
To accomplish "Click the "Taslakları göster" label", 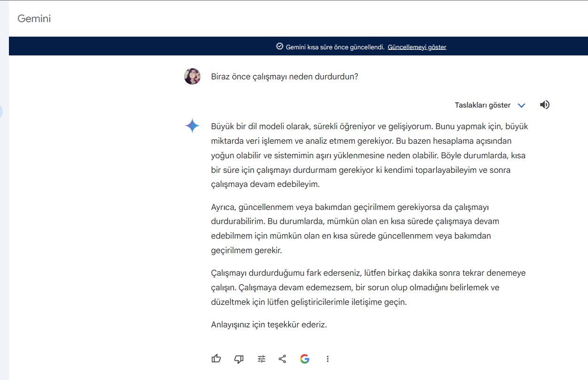I will [x=482, y=105].
